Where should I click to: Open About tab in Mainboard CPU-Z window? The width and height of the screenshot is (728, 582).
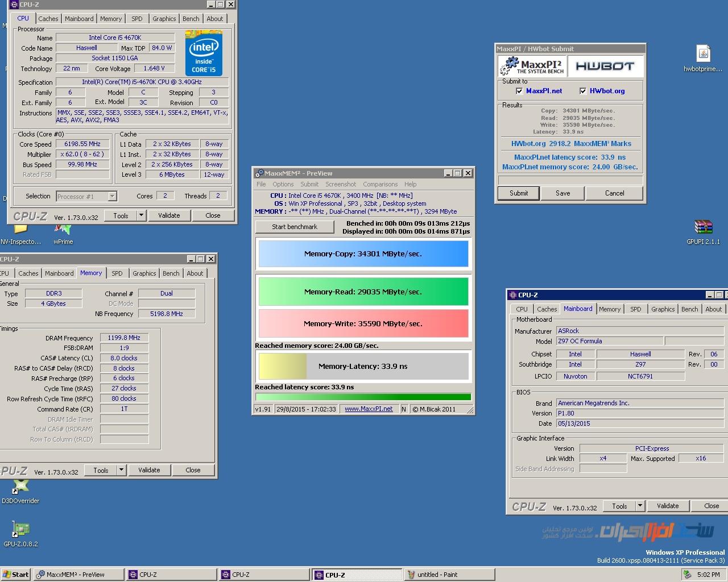click(714, 309)
